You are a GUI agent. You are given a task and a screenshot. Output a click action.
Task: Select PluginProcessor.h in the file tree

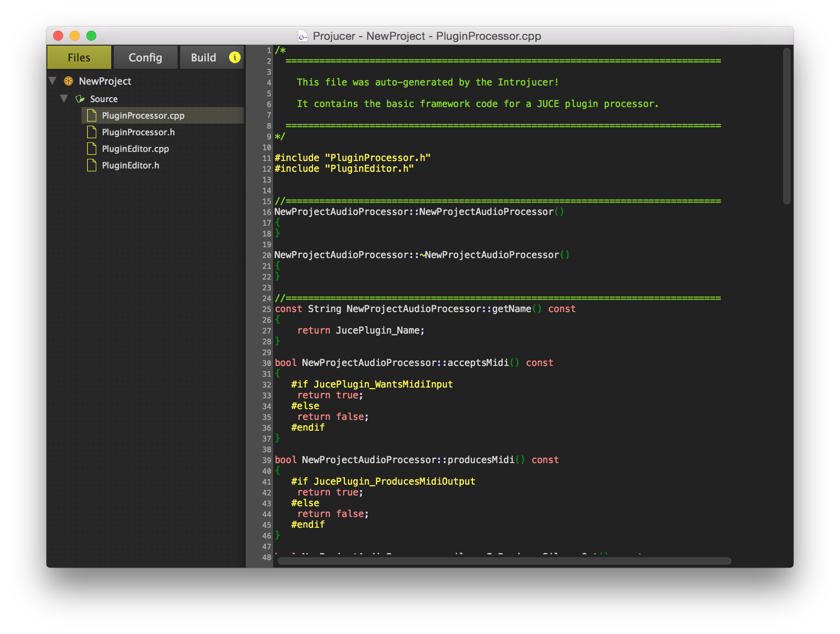coord(138,132)
